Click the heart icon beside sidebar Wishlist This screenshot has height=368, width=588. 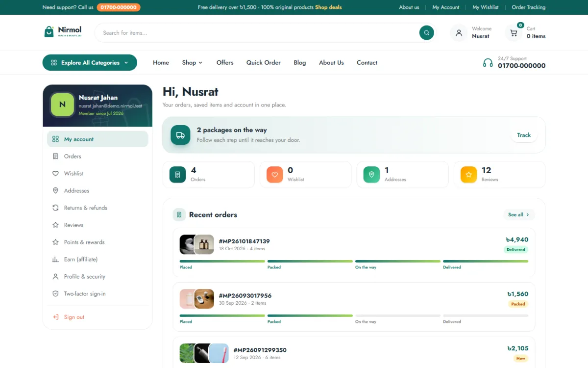[55, 173]
